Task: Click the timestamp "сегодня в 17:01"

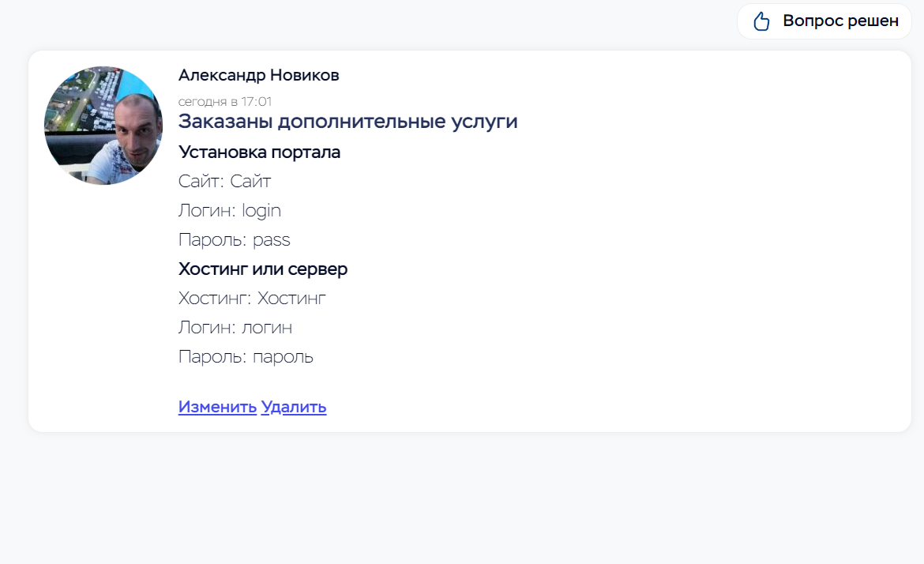Action: [x=225, y=102]
